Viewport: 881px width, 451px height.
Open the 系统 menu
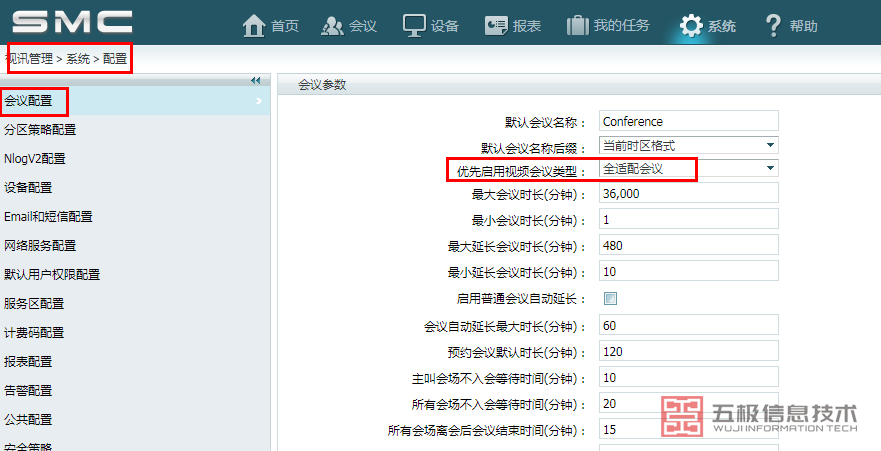pyautogui.click(x=722, y=26)
